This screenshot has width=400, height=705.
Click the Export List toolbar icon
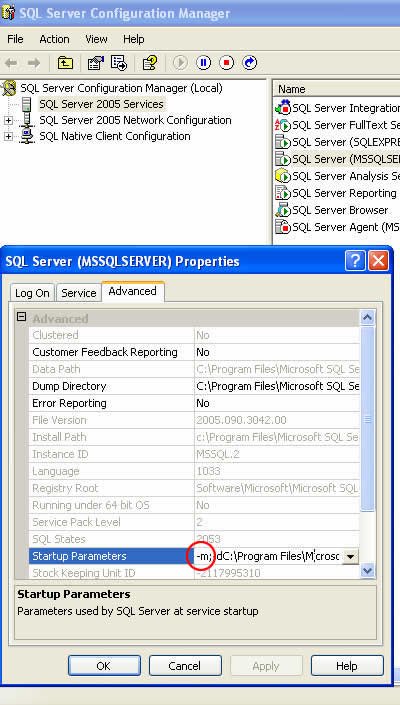[x=119, y=62]
